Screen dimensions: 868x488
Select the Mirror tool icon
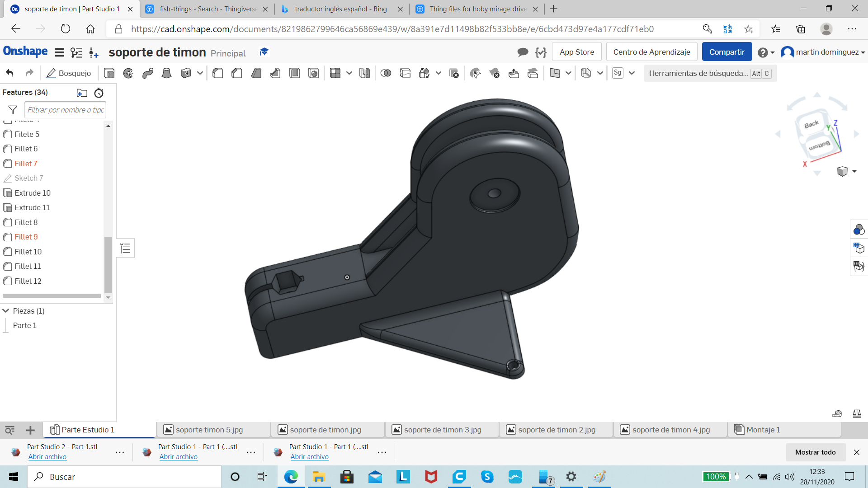pyautogui.click(x=365, y=73)
